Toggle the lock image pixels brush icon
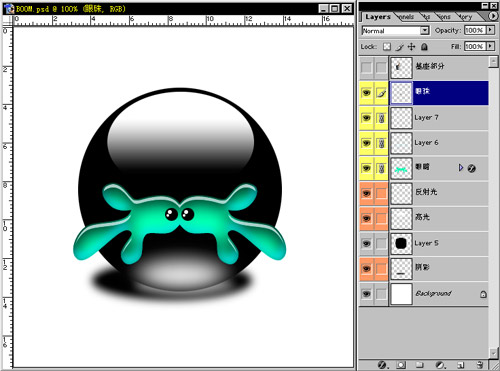The height and width of the screenshot is (371, 500). pos(400,47)
